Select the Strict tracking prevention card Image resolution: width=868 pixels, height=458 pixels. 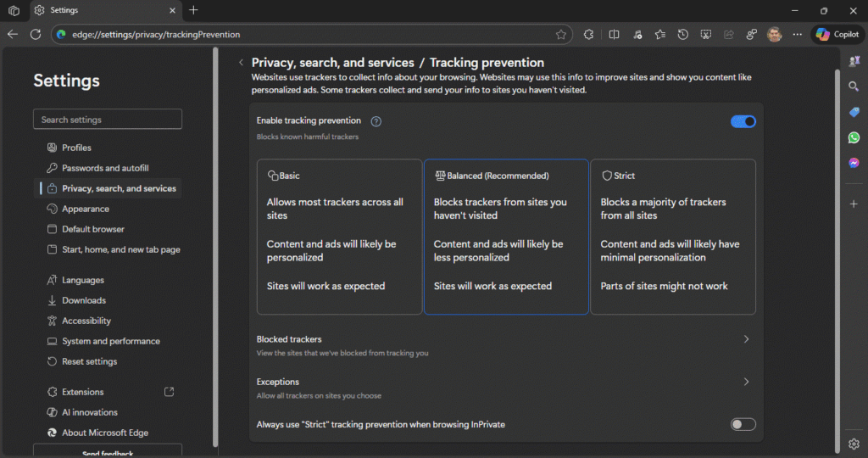(673, 237)
